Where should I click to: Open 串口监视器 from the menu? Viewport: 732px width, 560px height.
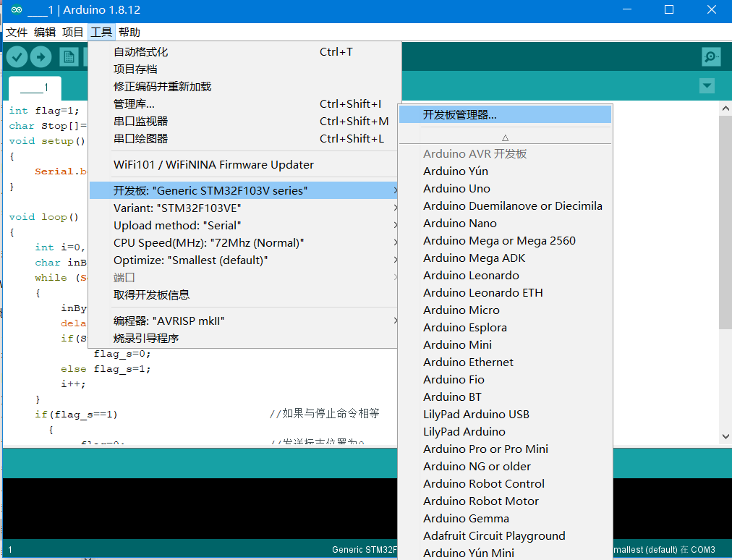243,122
